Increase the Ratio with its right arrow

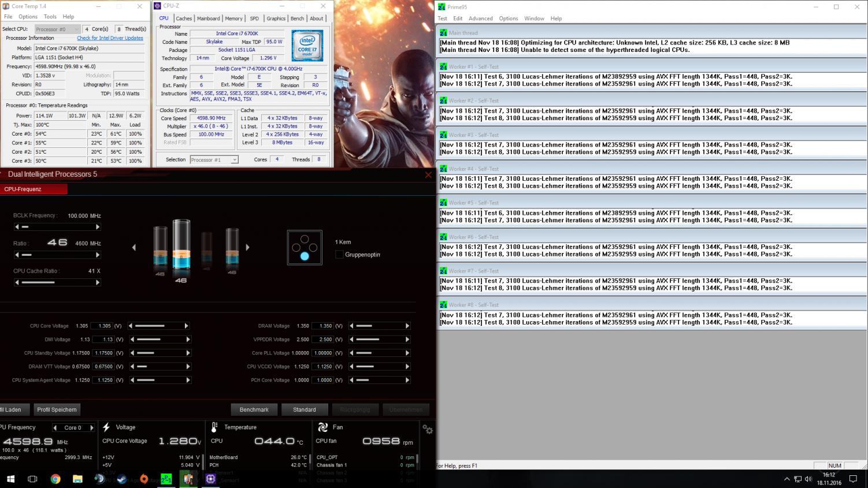pyautogui.click(x=98, y=255)
